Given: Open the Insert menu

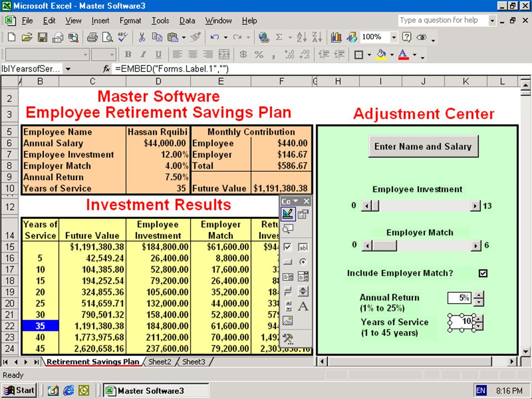Looking at the screenshot, I should pyautogui.click(x=100, y=21).
